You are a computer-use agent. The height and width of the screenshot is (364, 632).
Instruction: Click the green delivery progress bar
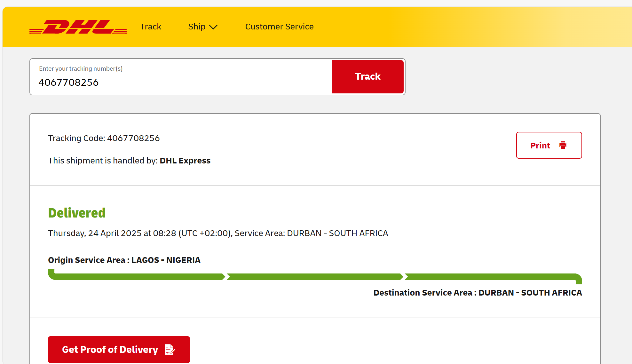[x=315, y=277]
